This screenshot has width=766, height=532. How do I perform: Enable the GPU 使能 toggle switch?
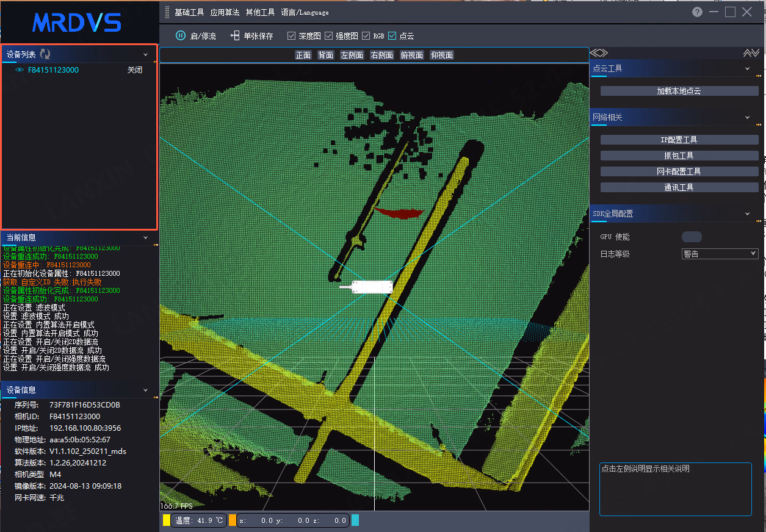[x=692, y=237]
